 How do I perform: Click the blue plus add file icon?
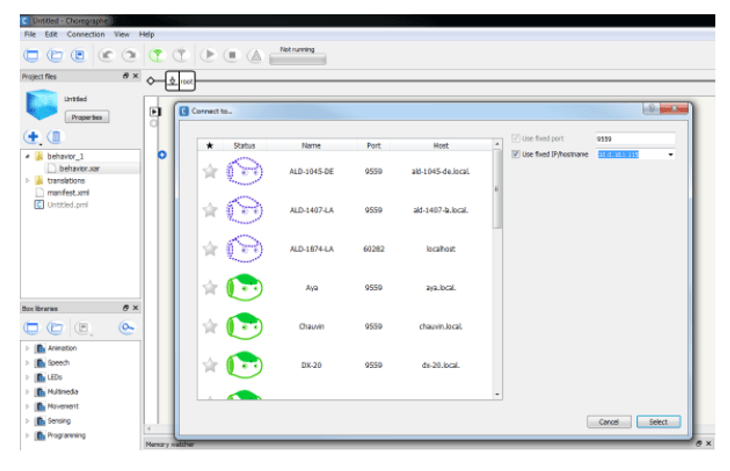click(31, 136)
